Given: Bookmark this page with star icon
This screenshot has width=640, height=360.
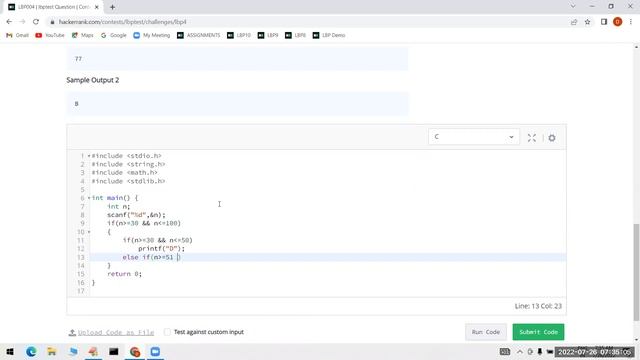Looking at the screenshot, I should click(x=587, y=22).
